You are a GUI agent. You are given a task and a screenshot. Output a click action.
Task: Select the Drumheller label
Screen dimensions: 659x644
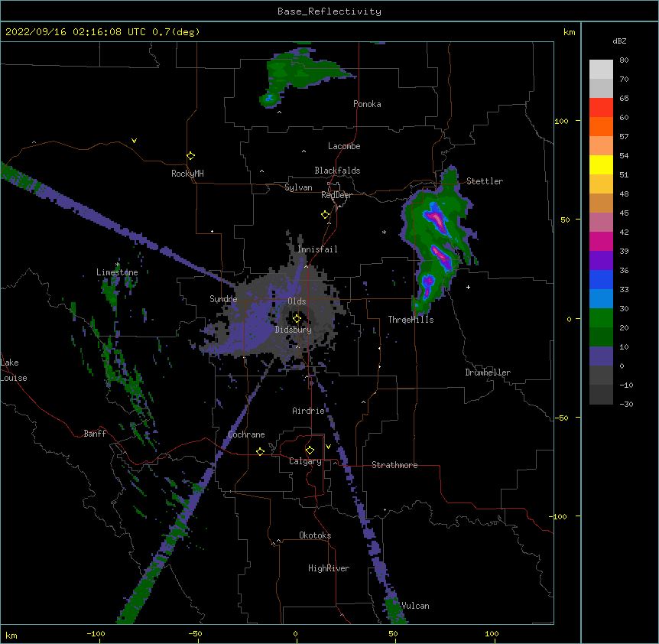click(488, 372)
